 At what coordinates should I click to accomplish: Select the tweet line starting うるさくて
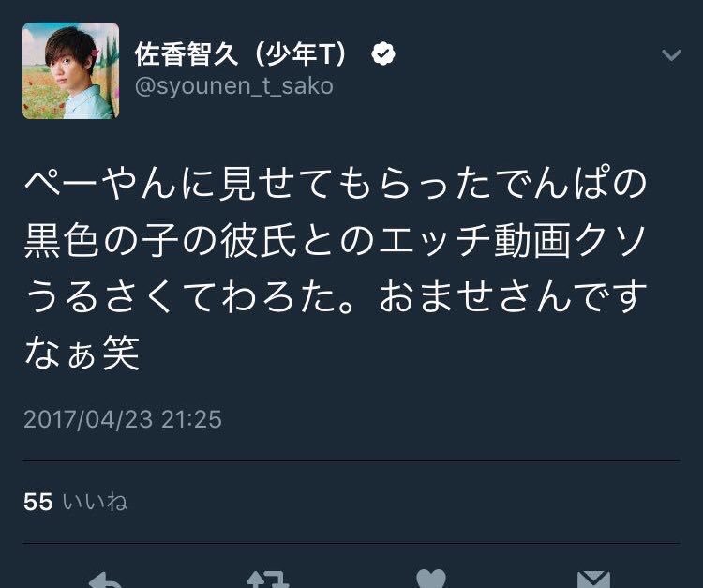336,296
